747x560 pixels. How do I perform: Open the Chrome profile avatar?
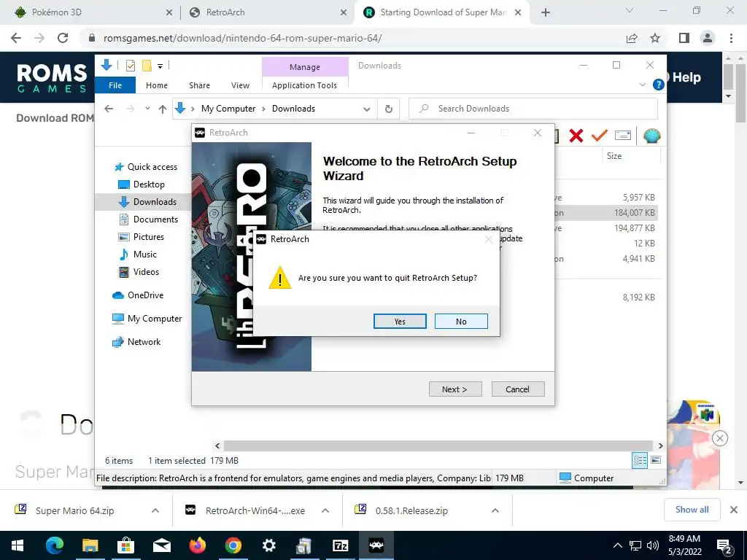[x=708, y=38]
